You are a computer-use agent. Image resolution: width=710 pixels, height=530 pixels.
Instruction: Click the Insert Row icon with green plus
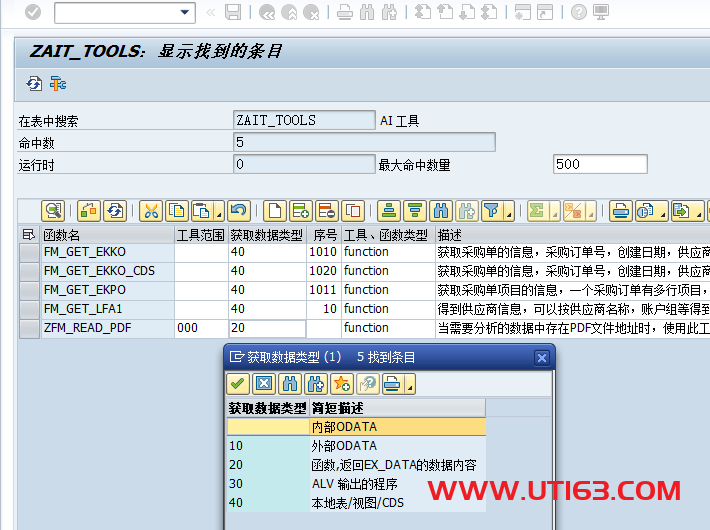[x=300, y=211]
